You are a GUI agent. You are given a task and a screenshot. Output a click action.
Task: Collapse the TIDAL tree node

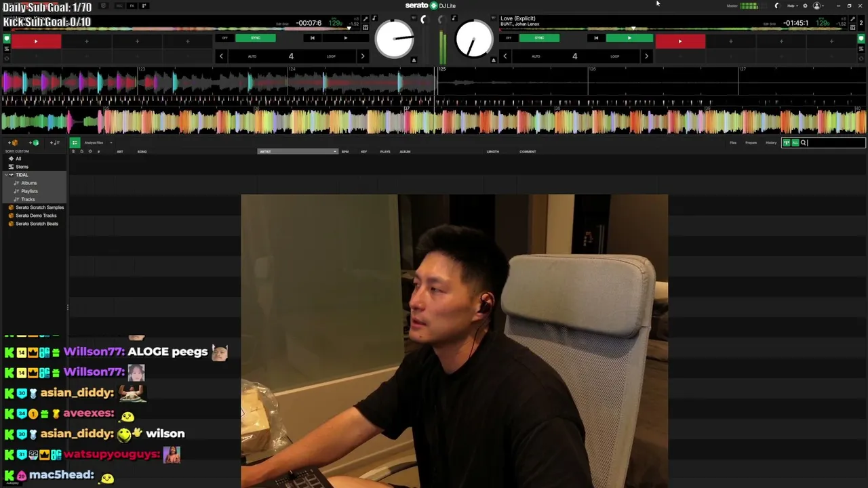pyautogui.click(x=5, y=175)
